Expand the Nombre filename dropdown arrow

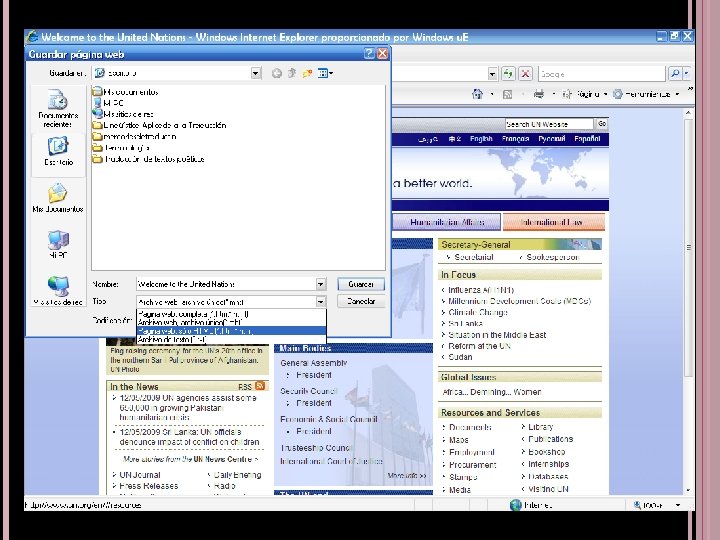[x=321, y=284]
